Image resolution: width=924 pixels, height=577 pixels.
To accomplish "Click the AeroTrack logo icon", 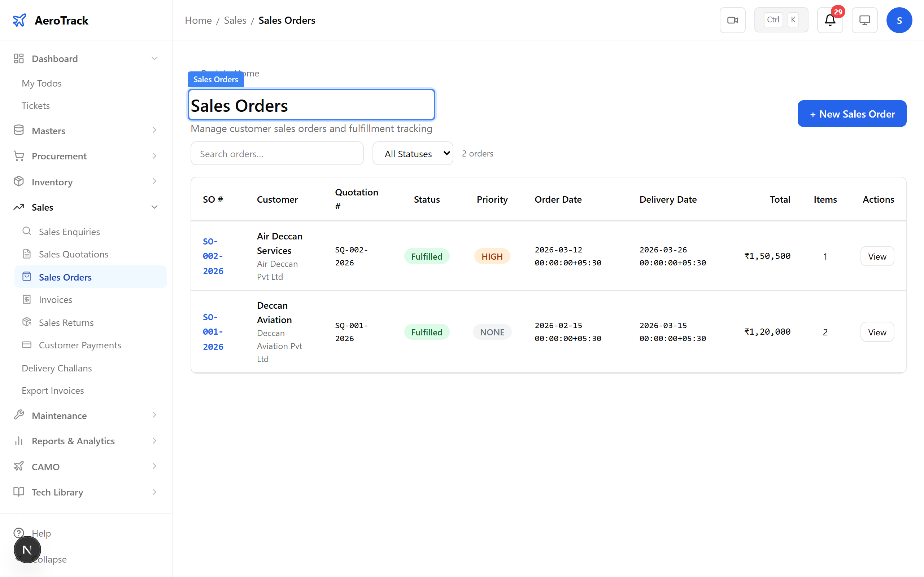I will [19, 20].
